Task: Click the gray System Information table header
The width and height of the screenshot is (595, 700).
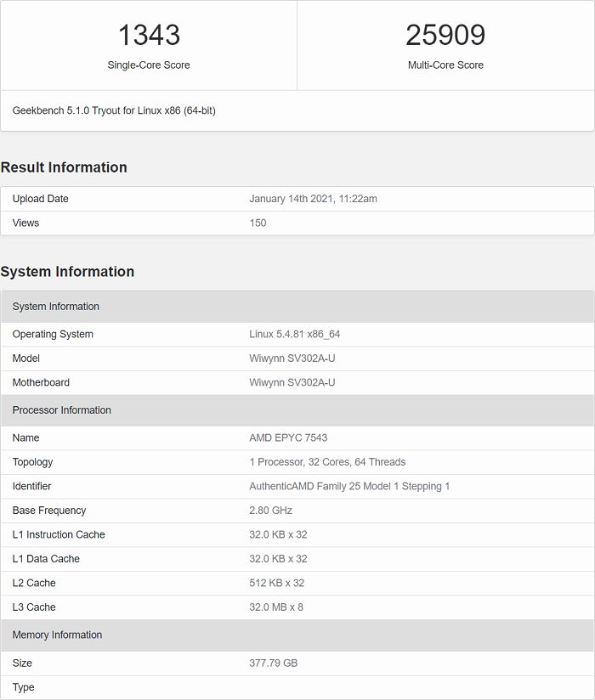Action: click(56, 307)
